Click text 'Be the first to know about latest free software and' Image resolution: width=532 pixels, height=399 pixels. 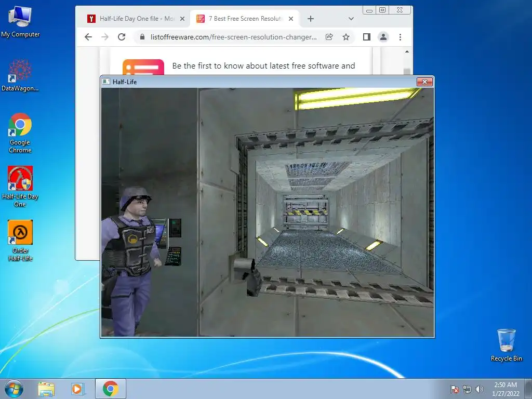click(263, 66)
